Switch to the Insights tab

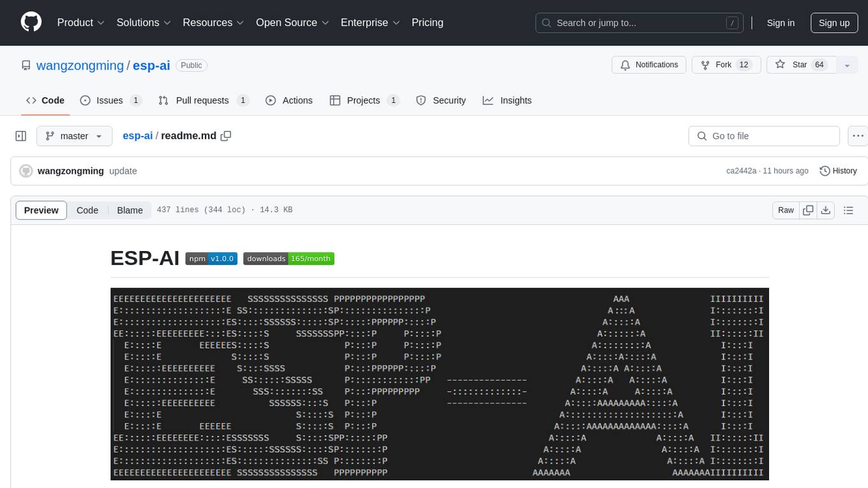[507, 100]
